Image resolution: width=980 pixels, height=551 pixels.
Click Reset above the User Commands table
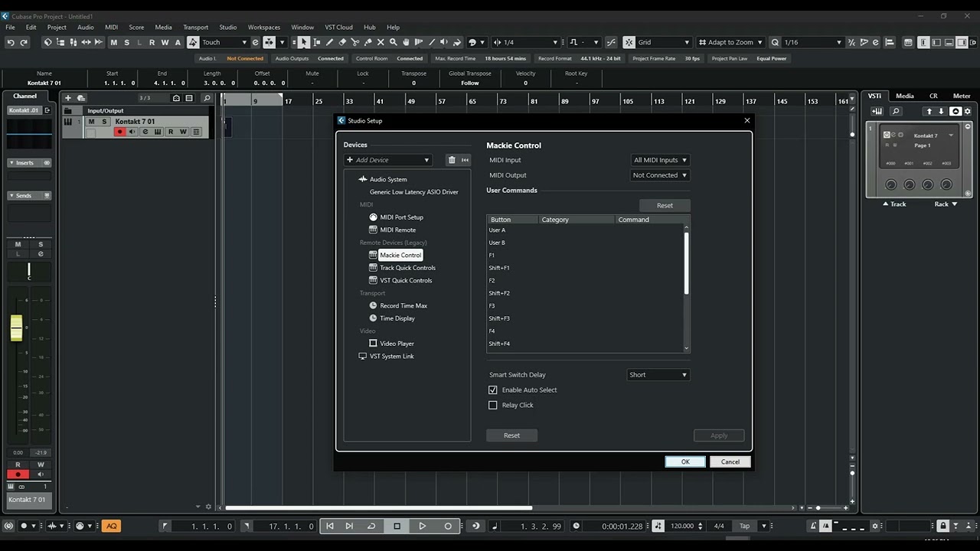tap(665, 205)
